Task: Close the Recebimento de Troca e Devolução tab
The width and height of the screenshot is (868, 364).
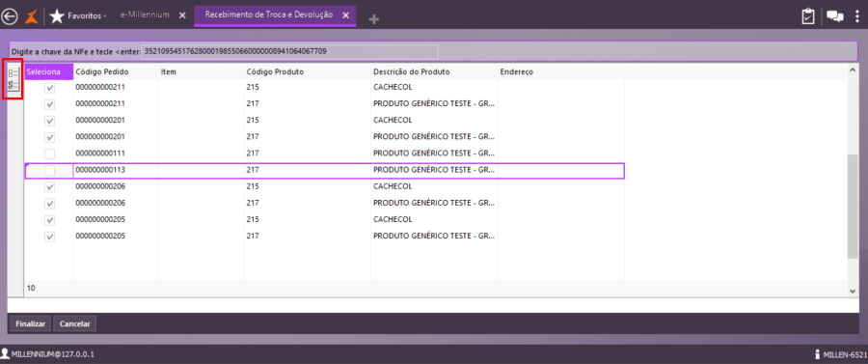Action: pyautogui.click(x=346, y=15)
